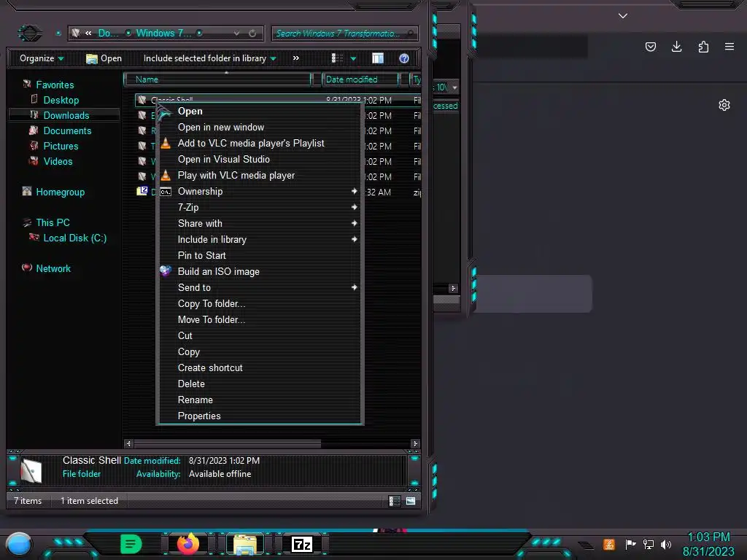Expand the Send to submenu
The image size is (747, 560).
(260, 287)
